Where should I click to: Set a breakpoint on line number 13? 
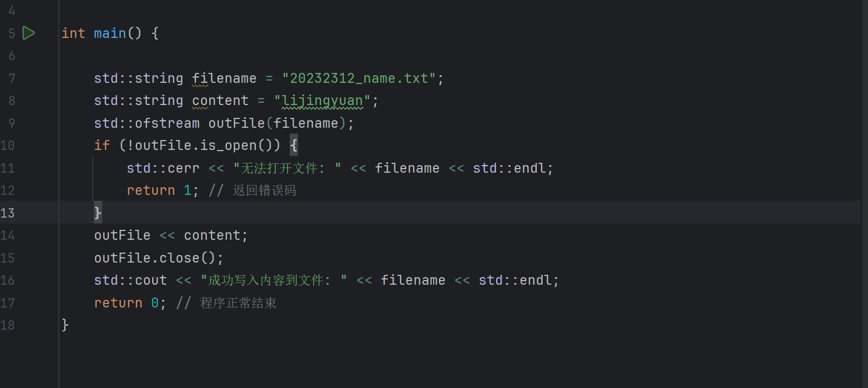click(x=8, y=213)
